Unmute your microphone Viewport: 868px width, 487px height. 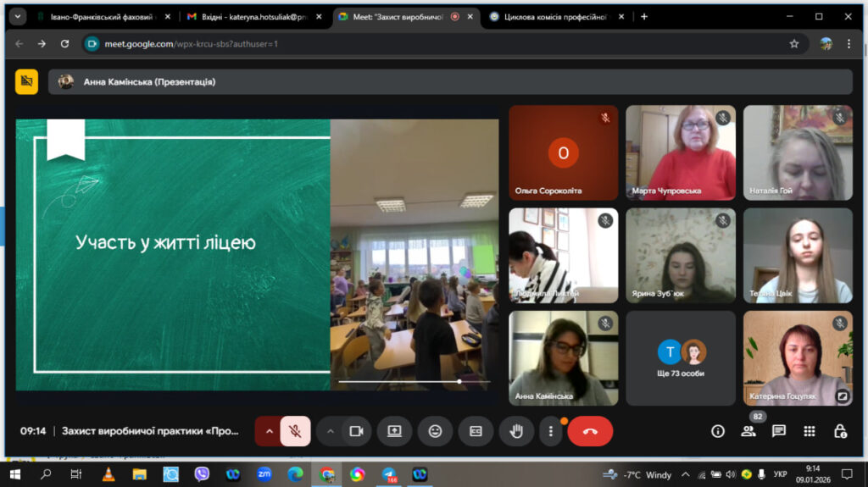tap(295, 431)
